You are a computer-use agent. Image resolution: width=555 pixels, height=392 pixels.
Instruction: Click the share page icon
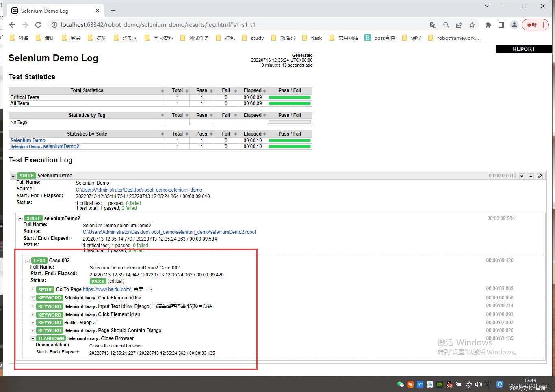click(x=459, y=25)
